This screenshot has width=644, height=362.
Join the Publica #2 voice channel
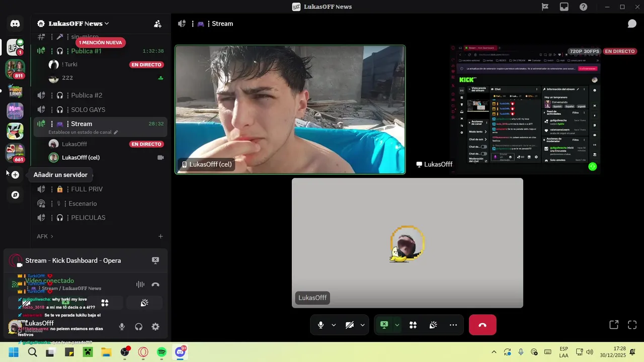pos(101,95)
